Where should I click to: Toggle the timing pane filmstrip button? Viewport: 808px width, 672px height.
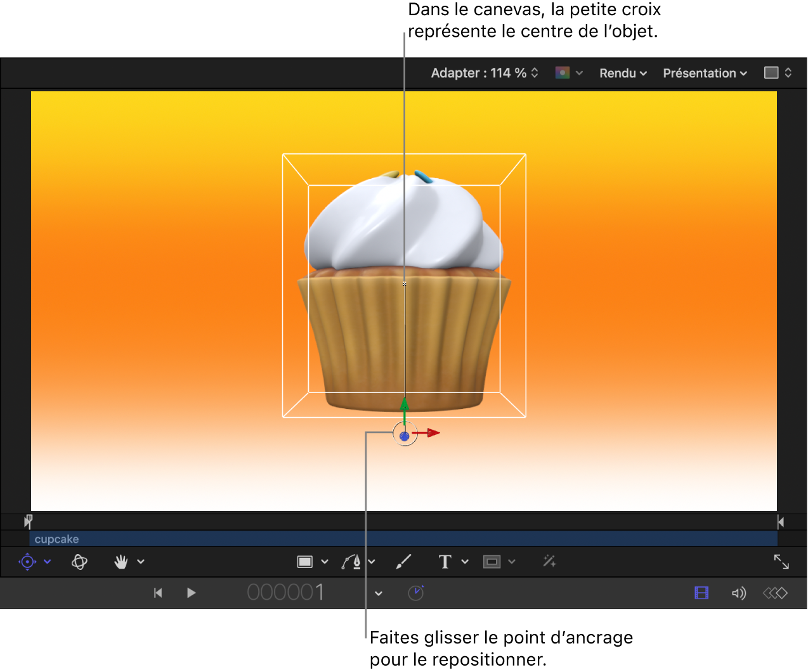(701, 593)
